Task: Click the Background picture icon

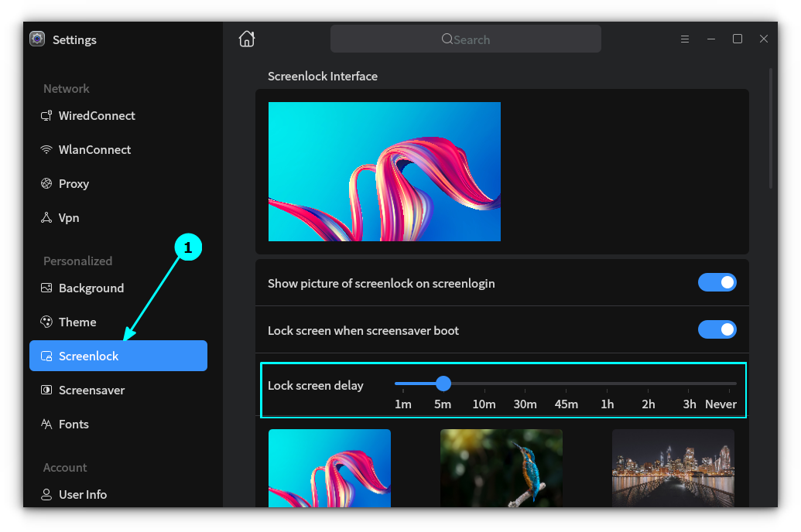Action: click(x=46, y=288)
